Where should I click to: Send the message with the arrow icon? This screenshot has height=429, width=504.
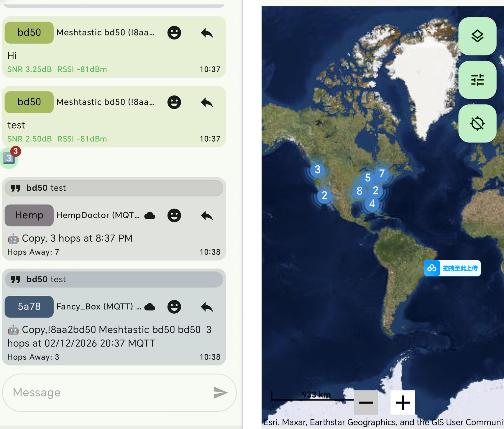220,392
